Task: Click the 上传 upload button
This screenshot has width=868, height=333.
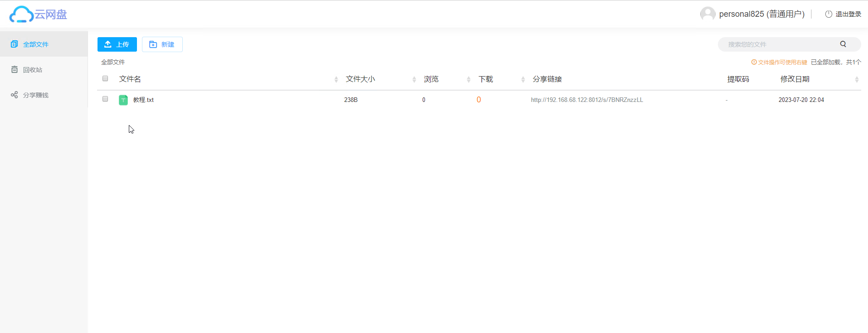Action: 117,44
